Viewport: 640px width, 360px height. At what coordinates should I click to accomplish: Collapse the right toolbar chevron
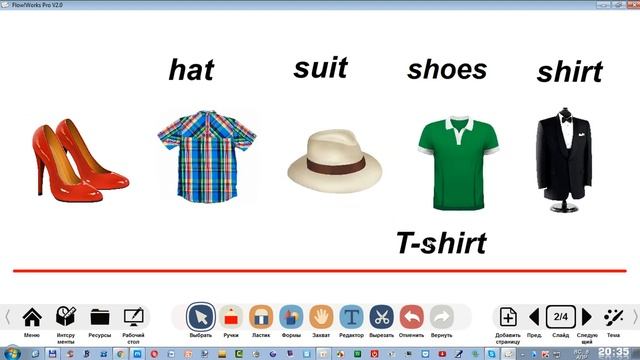pyautogui.click(x=635, y=317)
